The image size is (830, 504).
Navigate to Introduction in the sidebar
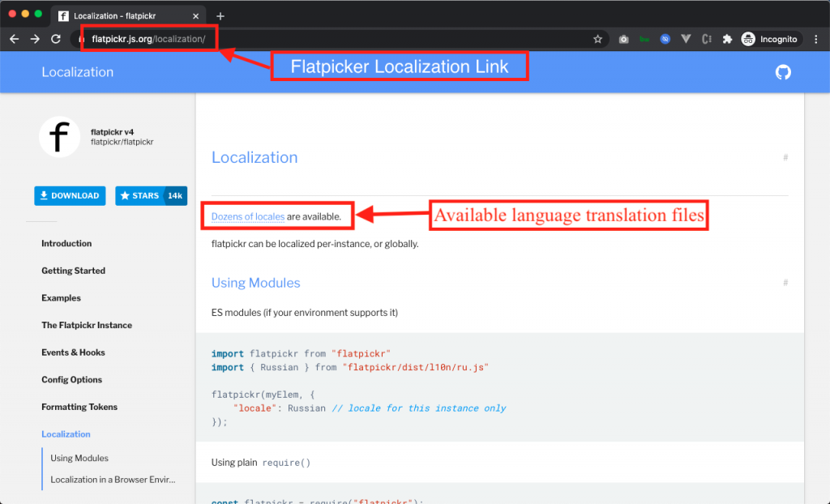[66, 244]
